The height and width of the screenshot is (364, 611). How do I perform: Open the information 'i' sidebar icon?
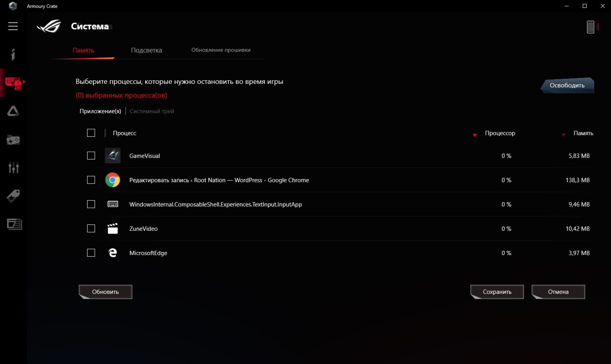click(13, 54)
